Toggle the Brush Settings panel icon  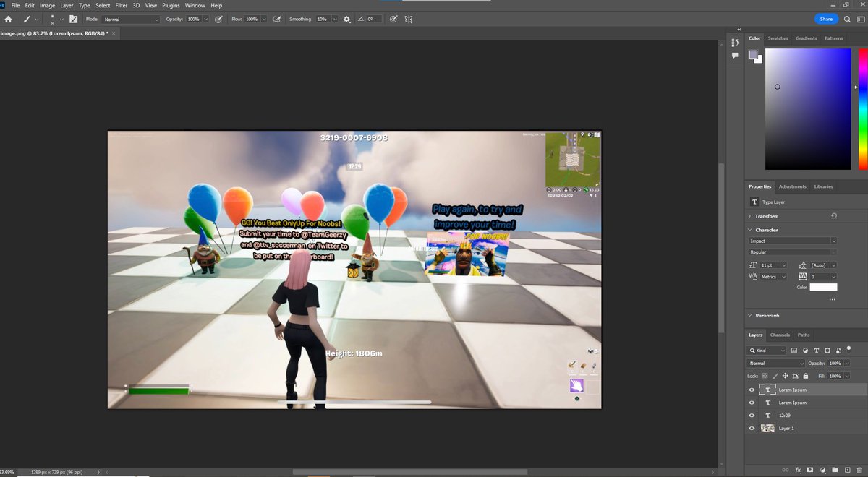[73, 20]
